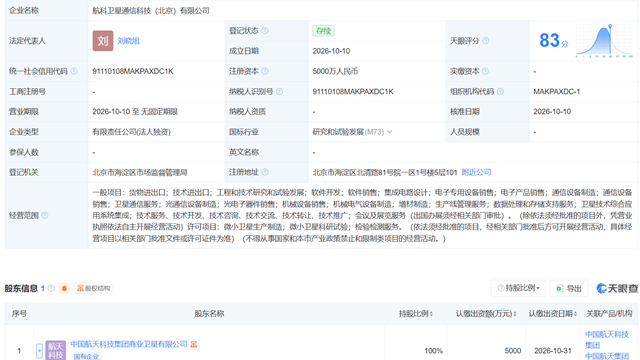
Task: Click company name 航科卫星通信科技（北京）有限公司
Action: (151, 11)
